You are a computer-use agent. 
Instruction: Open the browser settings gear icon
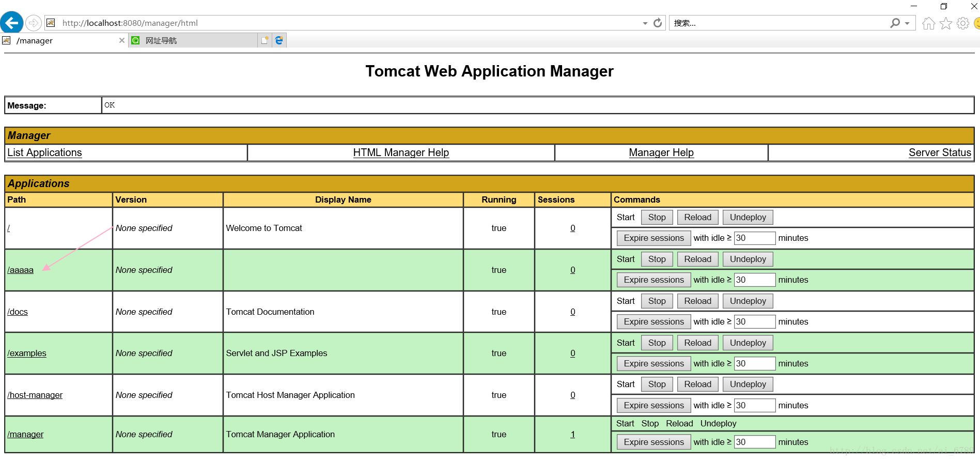[963, 23]
